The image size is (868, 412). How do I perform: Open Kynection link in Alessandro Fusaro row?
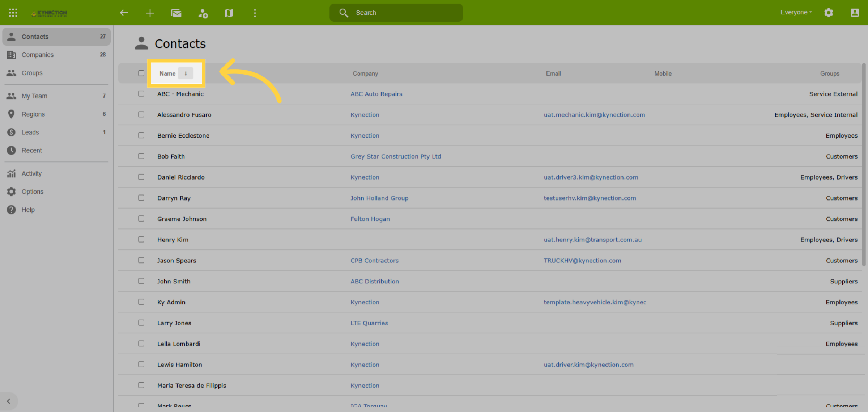365,115
